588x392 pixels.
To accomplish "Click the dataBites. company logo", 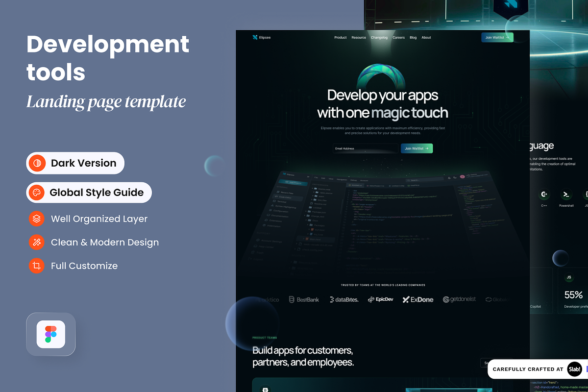I will 344,299.
